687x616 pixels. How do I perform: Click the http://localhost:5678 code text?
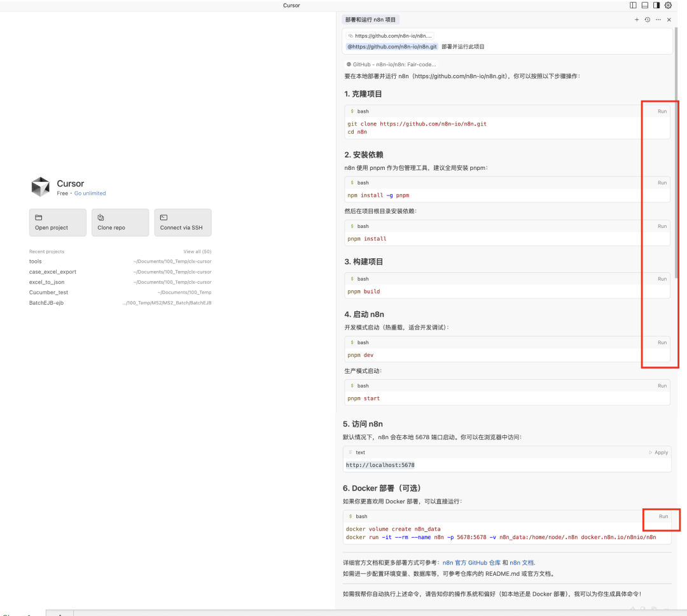pyautogui.click(x=380, y=465)
